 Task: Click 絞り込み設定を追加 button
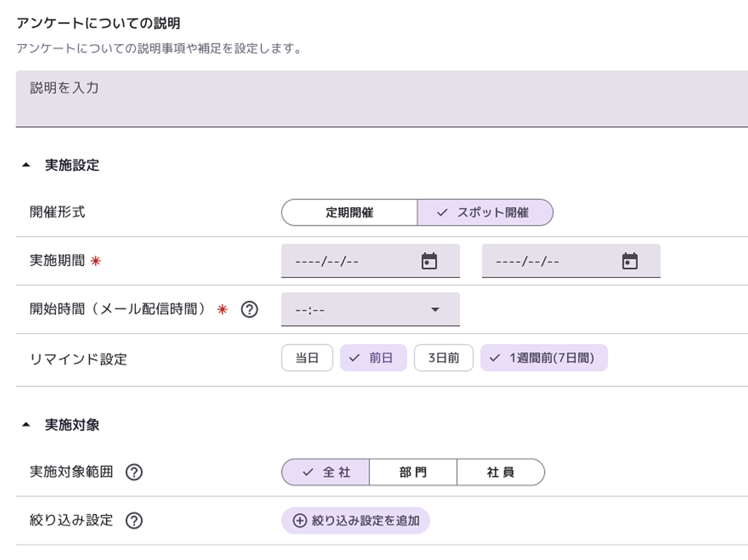355,520
